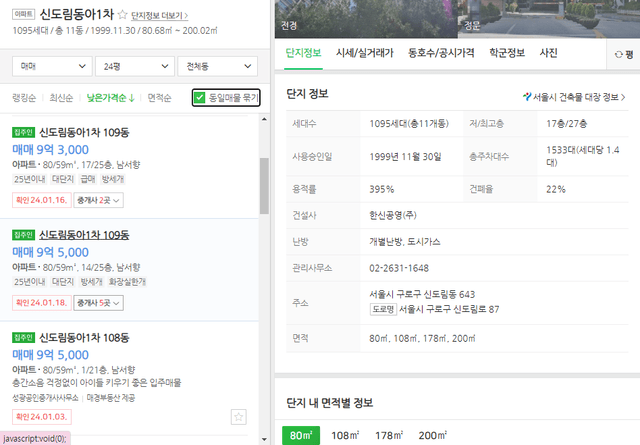Click the 서울시 구로구 신도림로 87 address
Image resolution: width=640 pixels, height=445 pixels.
449,309
